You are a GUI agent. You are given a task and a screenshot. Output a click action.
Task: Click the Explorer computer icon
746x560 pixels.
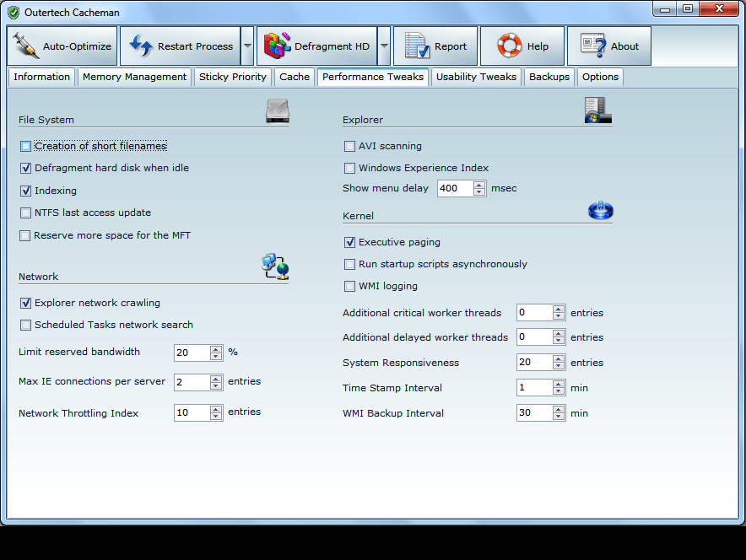(x=598, y=110)
